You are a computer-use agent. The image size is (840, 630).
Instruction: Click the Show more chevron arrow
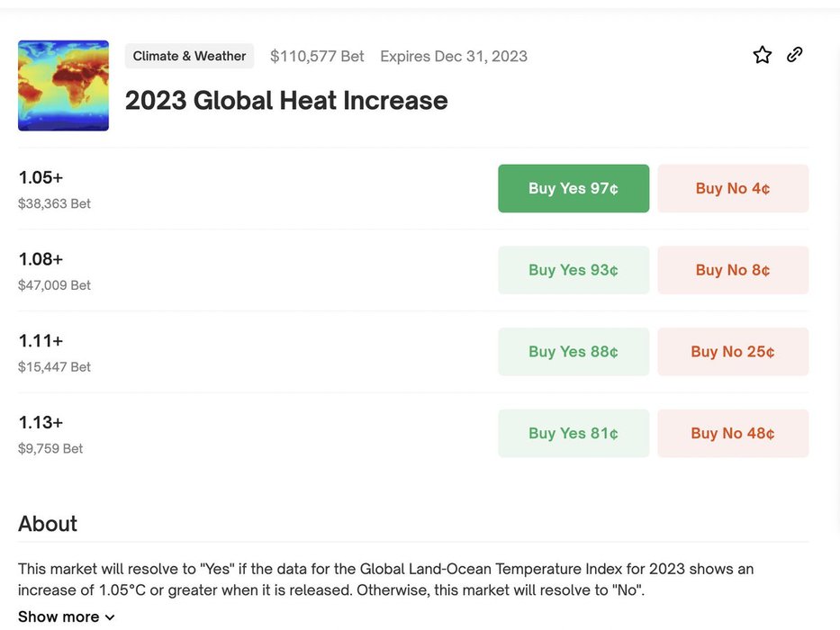coord(110,617)
